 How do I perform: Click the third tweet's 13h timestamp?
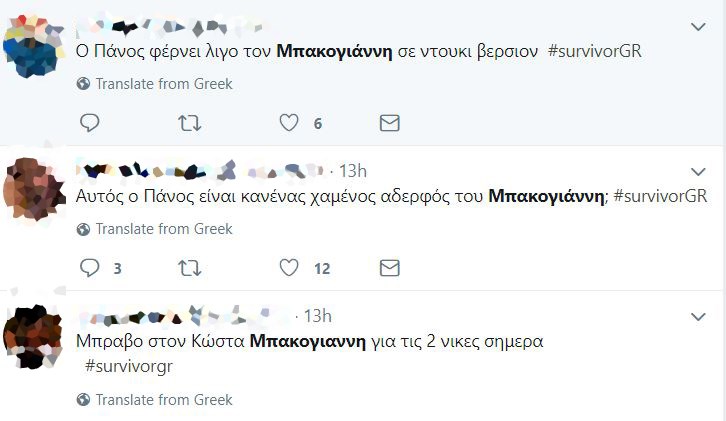pos(317,316)
